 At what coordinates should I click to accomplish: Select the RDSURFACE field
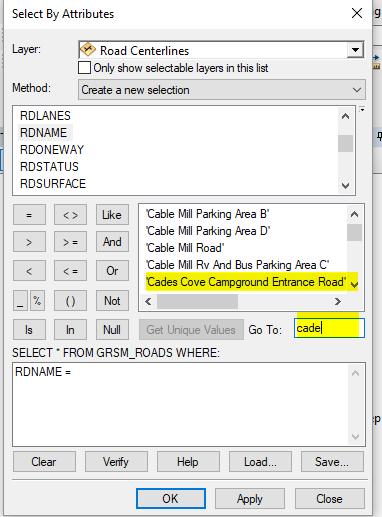(x=53, y=184)
